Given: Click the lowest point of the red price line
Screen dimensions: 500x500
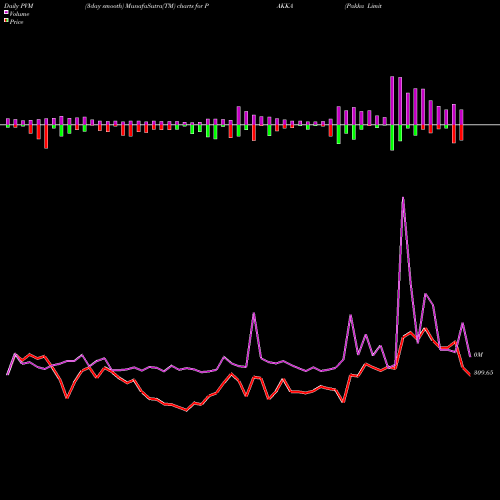Looking at the screenshot, I should point(187,411).
